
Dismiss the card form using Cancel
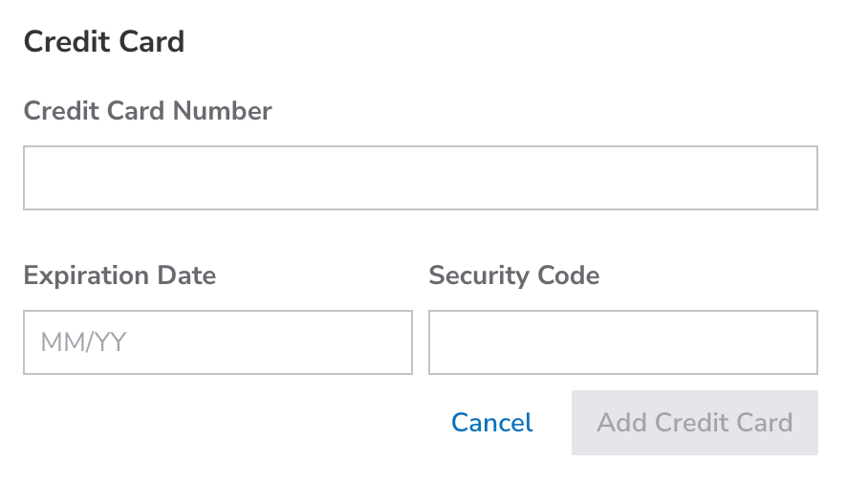(x=491, y=423)
